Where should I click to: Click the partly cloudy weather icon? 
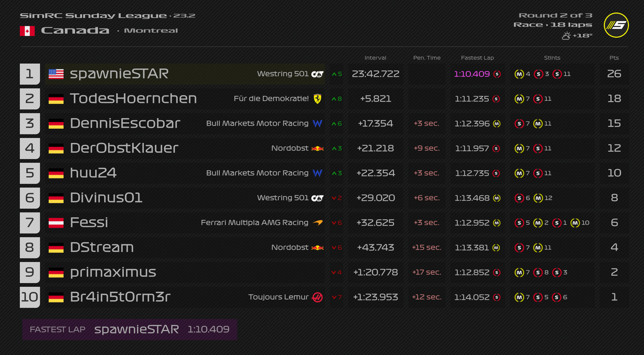click(566, 36)
